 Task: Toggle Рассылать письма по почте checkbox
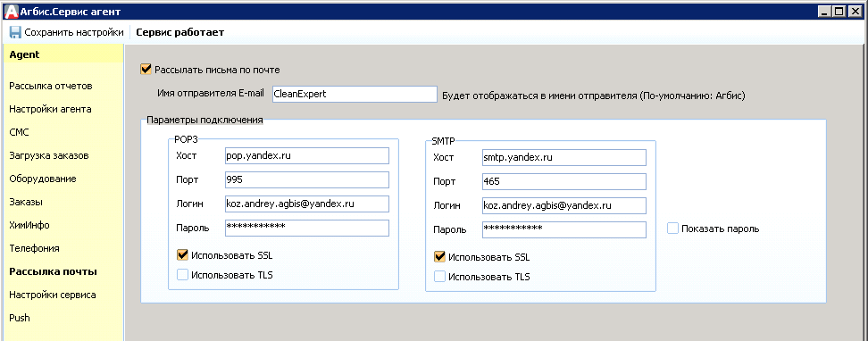tap(146, 70)
